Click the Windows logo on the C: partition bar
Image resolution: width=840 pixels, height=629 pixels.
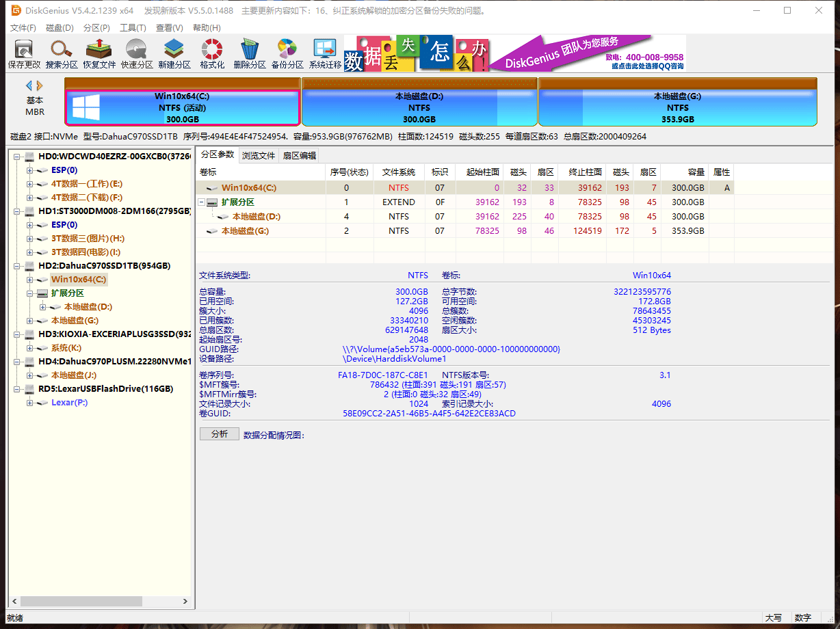point(86,107)
